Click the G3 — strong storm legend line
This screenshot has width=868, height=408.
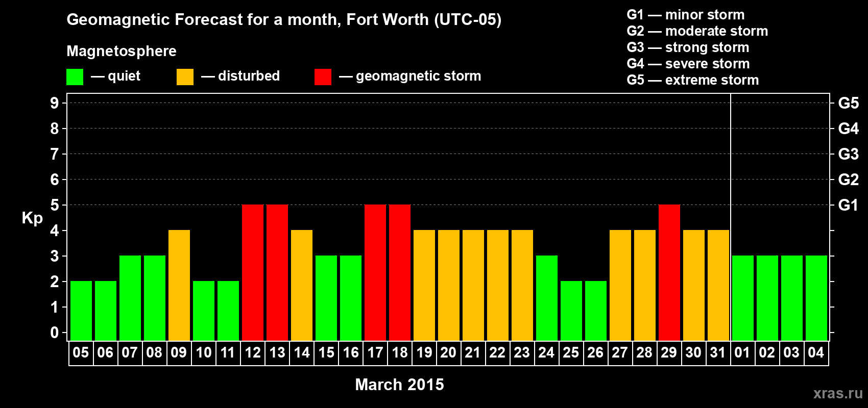pyautogui.click(x=688, y=47)
